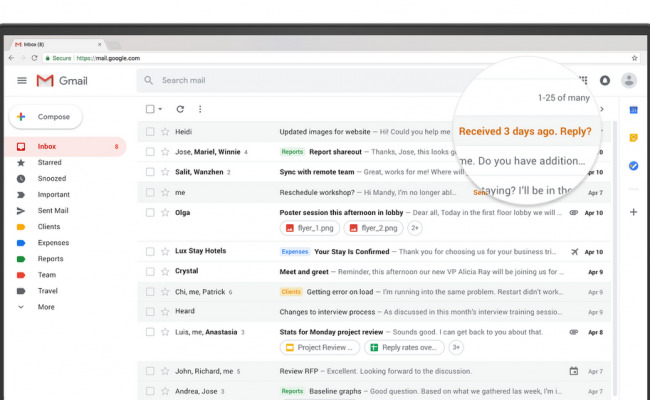650x400 pixels.
Task: Star the email from Heidi
Action: (165, 131)
